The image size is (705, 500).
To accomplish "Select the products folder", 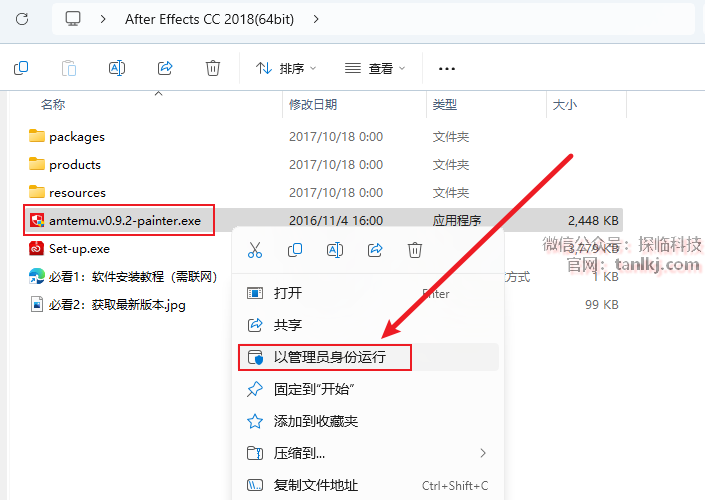I will coord(75,165).
